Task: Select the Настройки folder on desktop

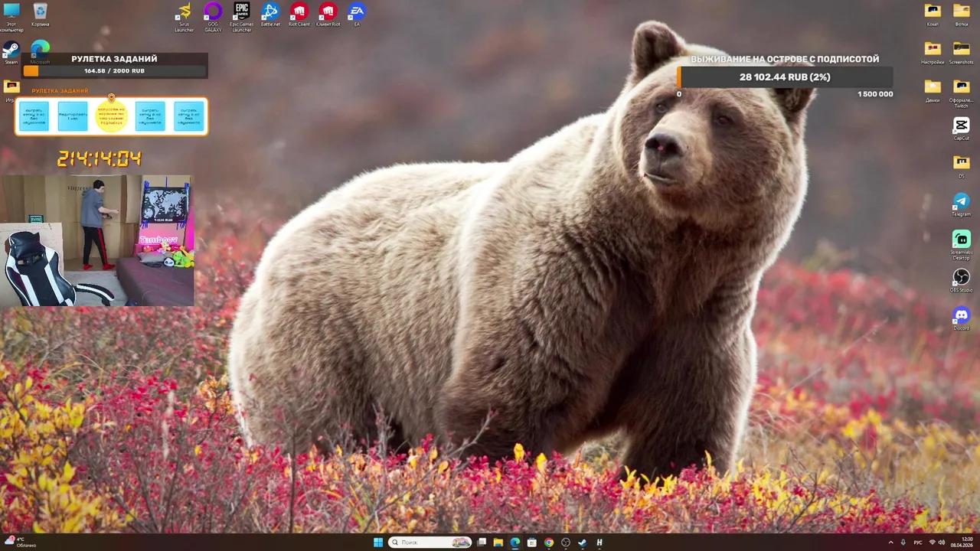Action: tap(933, 53)
